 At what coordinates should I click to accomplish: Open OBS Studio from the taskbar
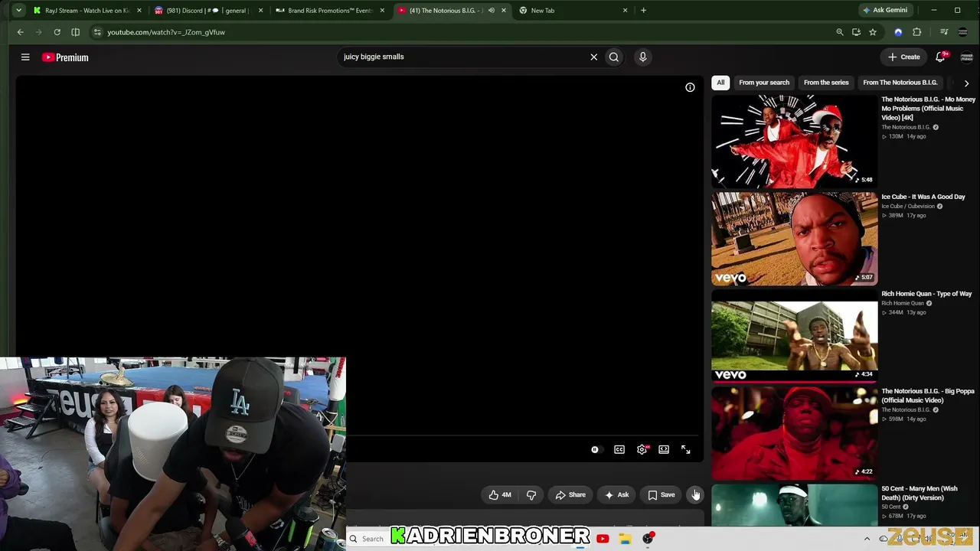click(x=648, y=539)
